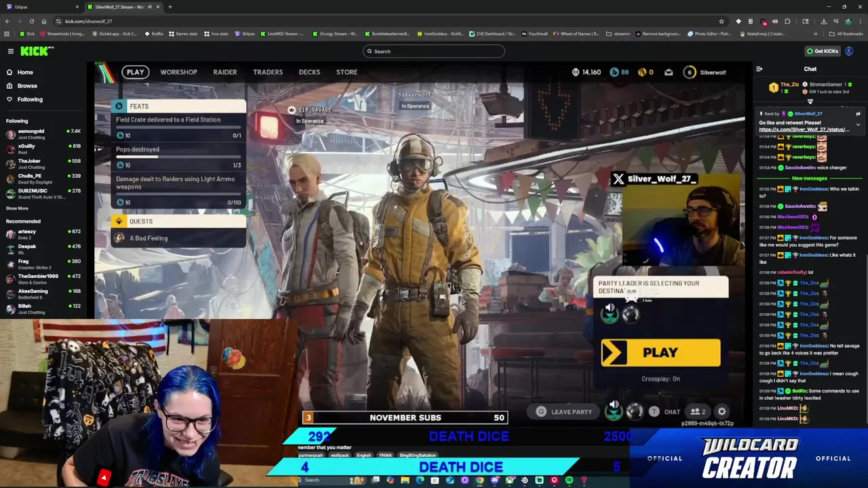Click the English stream tag
The height and width of the screenshot is (488, 868).
point(364,455)
